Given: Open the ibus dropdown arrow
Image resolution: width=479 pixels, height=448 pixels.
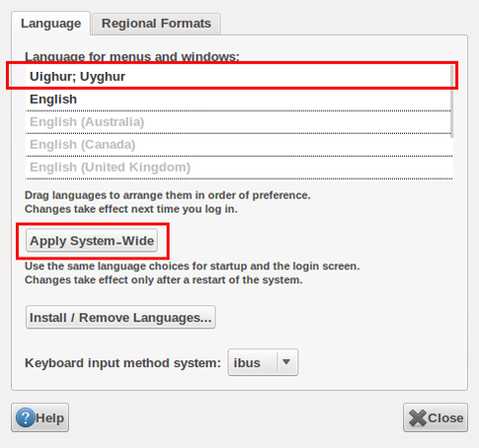Looking at the screenshot, I should coord(286,362).
